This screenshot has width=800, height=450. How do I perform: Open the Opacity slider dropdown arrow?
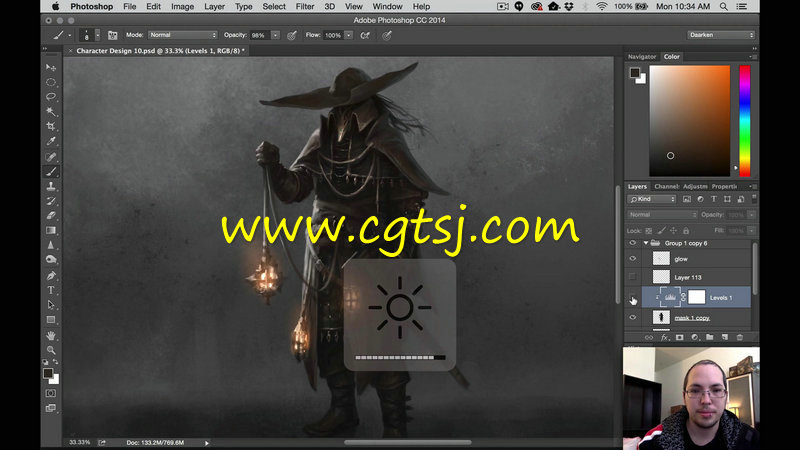point(276,35)
